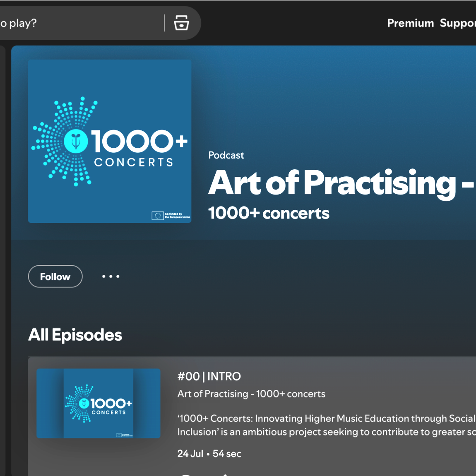Open episode page '#00 | INTRO'
Screen dimensions: 476x476
coord(209,377)
